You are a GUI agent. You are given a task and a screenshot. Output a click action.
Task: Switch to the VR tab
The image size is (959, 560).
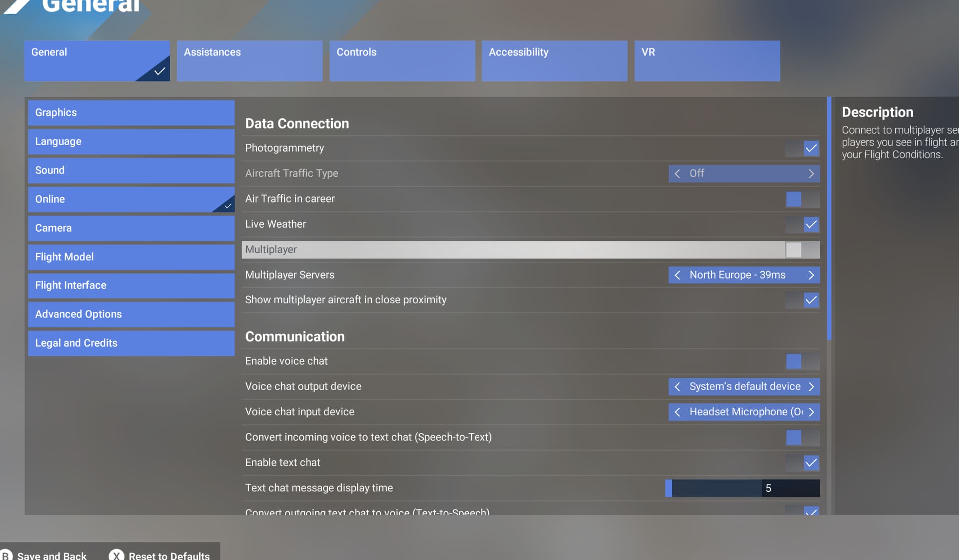coord(707,61)
